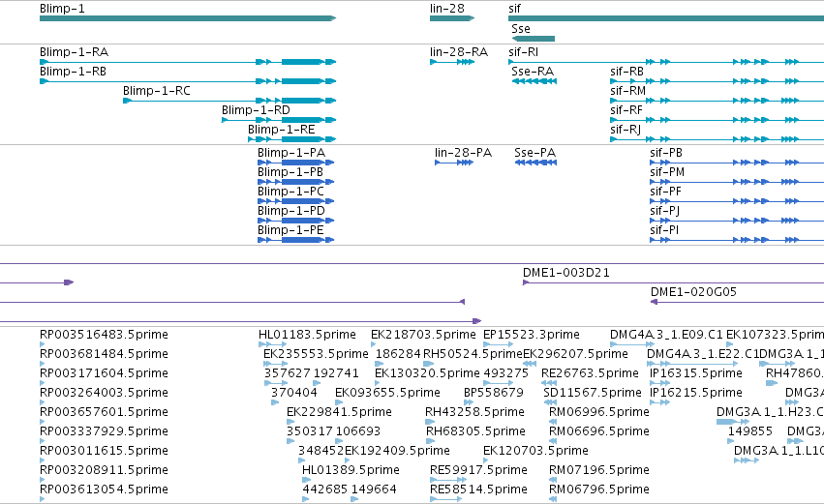The width and height of the screenshot is (824, 504).
Task: Select EST RE59917.5prime
Action: [478, 470]
